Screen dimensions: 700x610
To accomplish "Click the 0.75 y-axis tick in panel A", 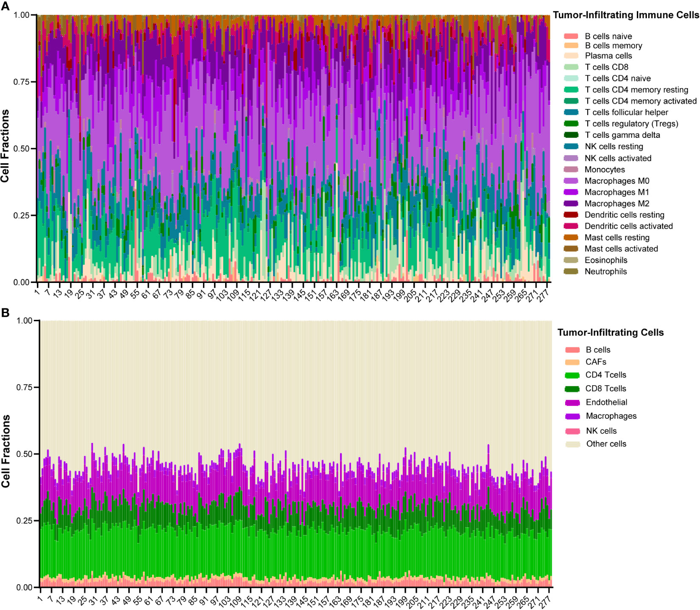I will (x=21, y=82).
